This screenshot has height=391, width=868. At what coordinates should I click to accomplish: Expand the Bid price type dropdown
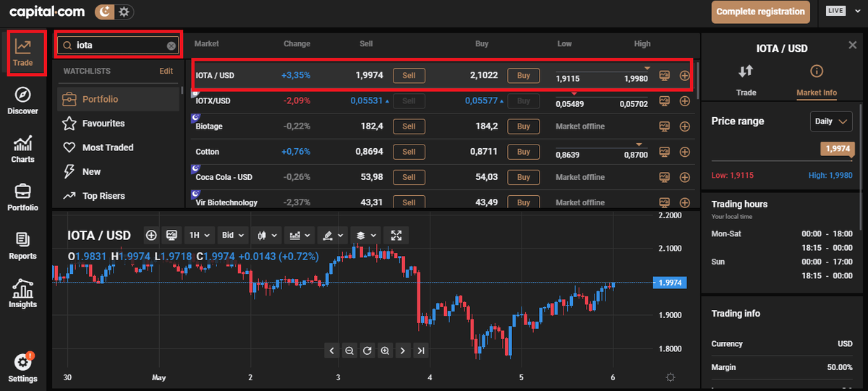[x=232, y=235]
